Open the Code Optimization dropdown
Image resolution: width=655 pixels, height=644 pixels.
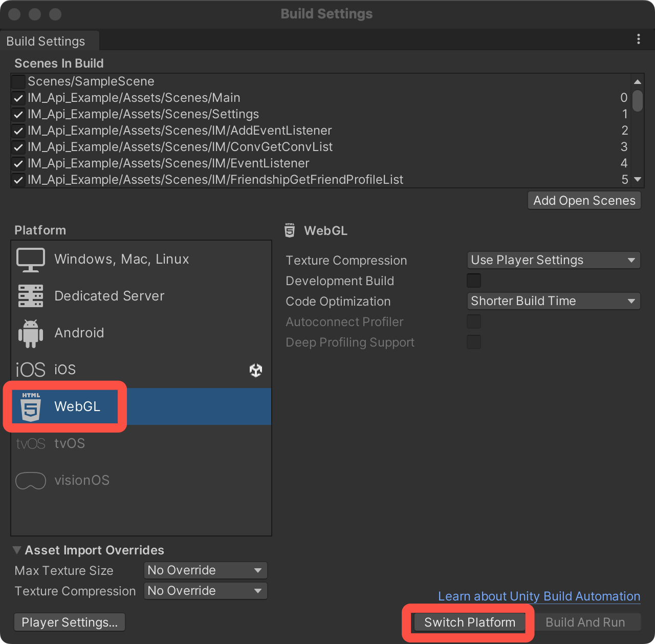click(x=553, y=302)
